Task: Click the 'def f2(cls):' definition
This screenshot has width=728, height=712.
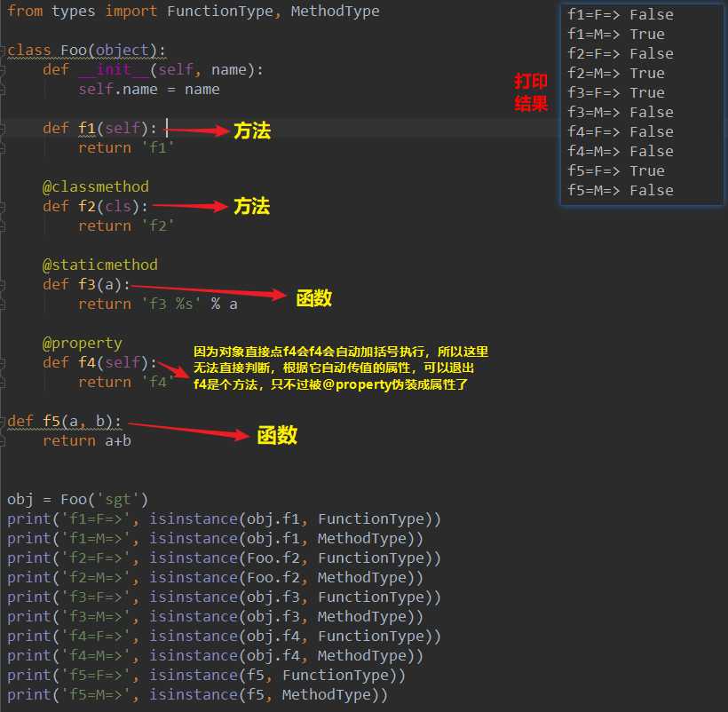Action: 95,206
